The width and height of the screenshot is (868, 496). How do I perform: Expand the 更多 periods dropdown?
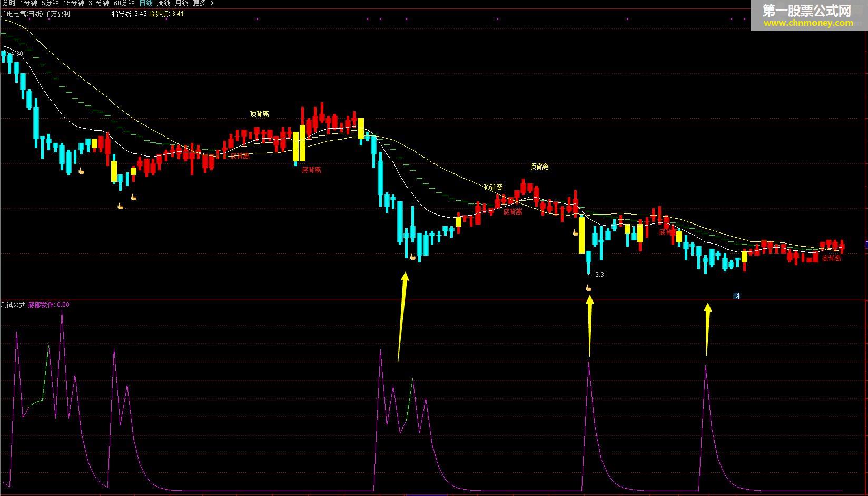click(x=203, y=3)
